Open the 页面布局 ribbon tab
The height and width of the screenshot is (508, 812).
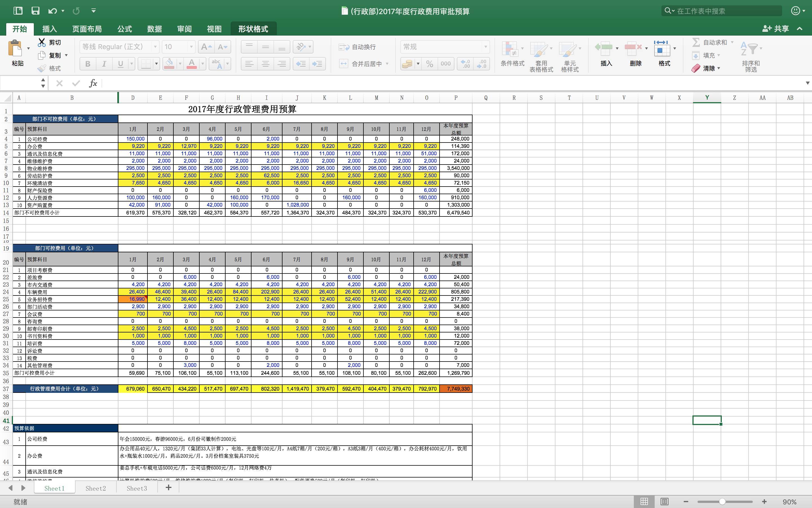click(x=87, y=29)
